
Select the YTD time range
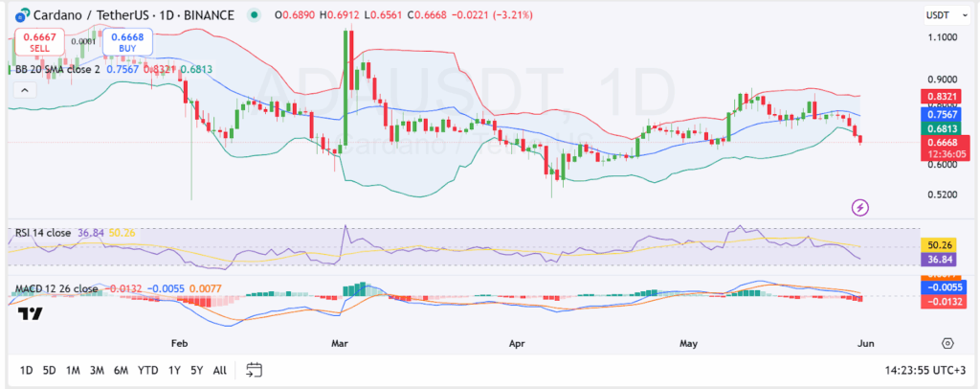(147, 370)
